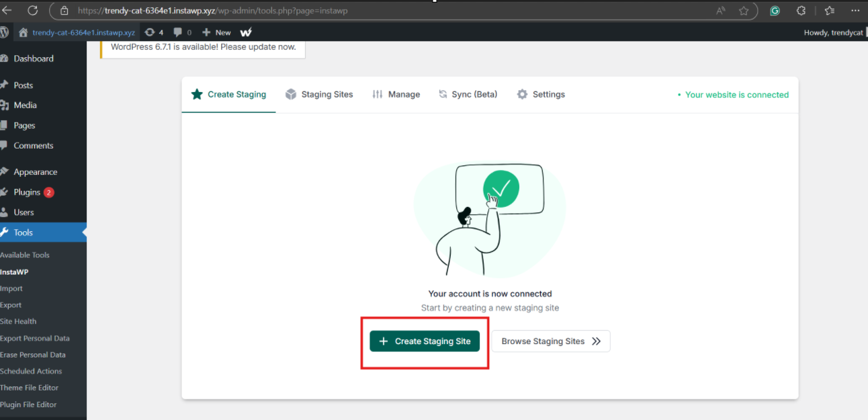Open Export submenu link

(x=11, y=305)
